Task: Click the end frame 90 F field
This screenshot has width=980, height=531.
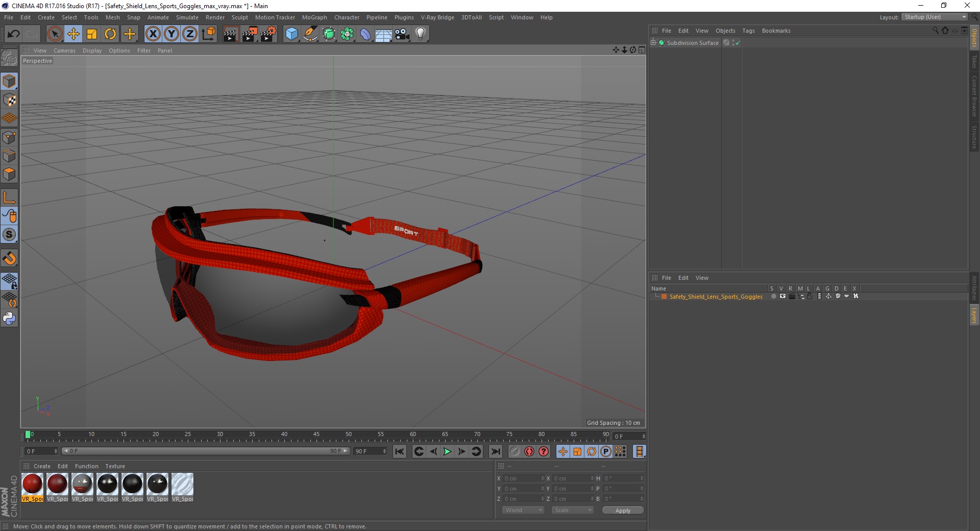Action: pyautogui.click(x=371, y=451)
